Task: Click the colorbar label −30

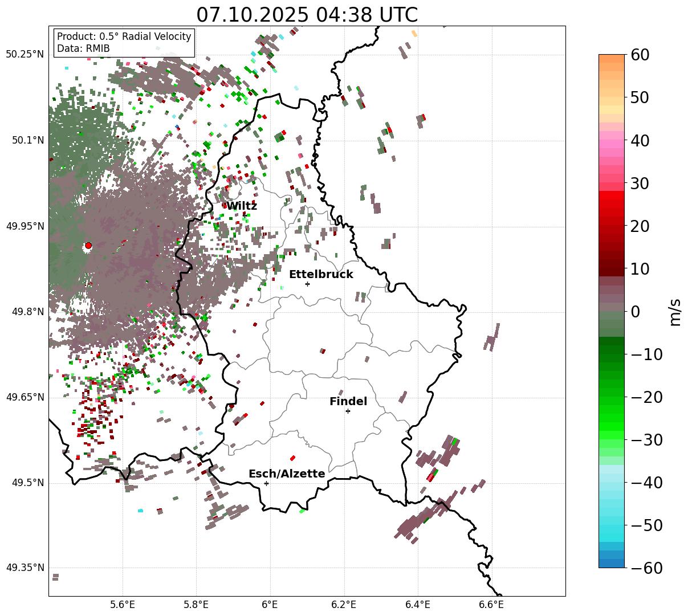Action: pos(646,440)
